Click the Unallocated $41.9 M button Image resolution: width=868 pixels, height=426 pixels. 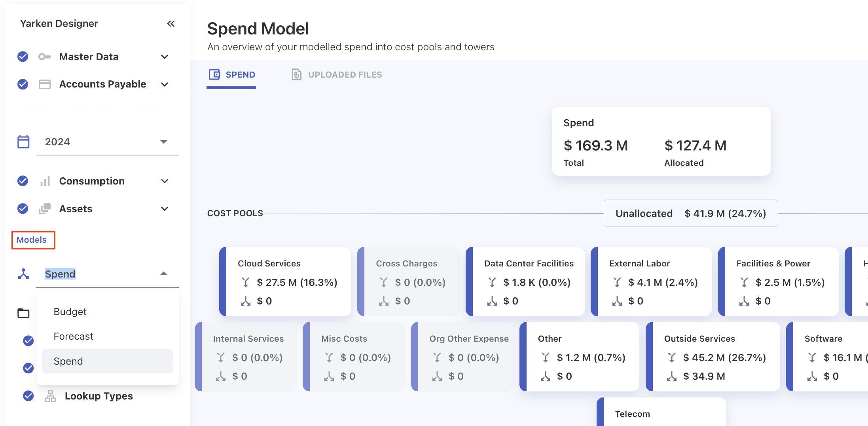point(690,213)
